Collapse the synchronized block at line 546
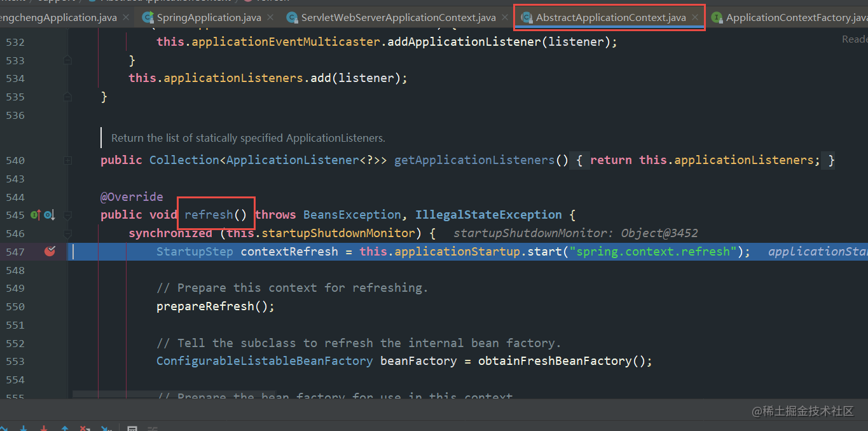 (x=67, y=233)
